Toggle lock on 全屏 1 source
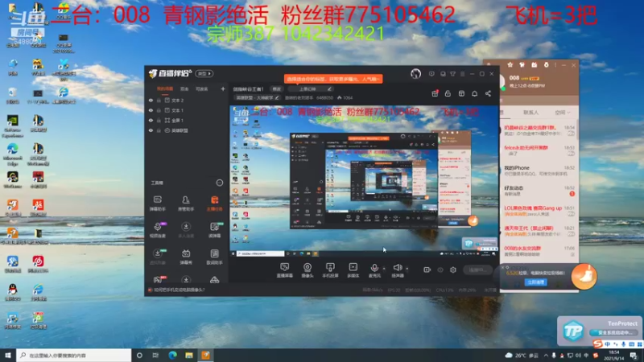644x362 pixels. click(159, 120)
